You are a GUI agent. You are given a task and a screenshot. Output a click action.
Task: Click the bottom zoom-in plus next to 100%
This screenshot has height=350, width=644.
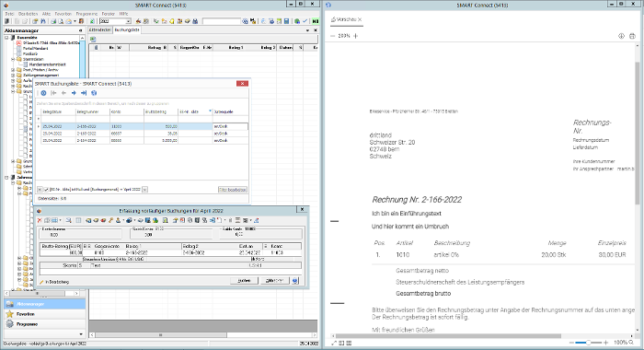click(605, 343)
